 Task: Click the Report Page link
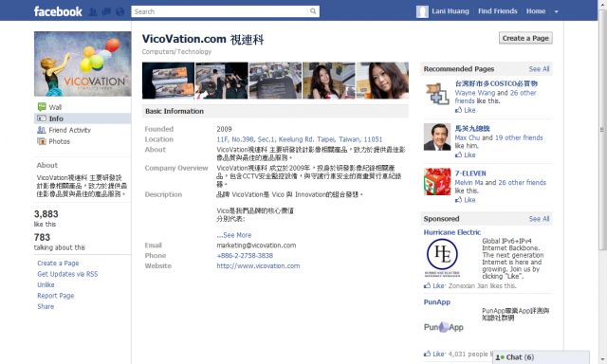click(55, 296)
